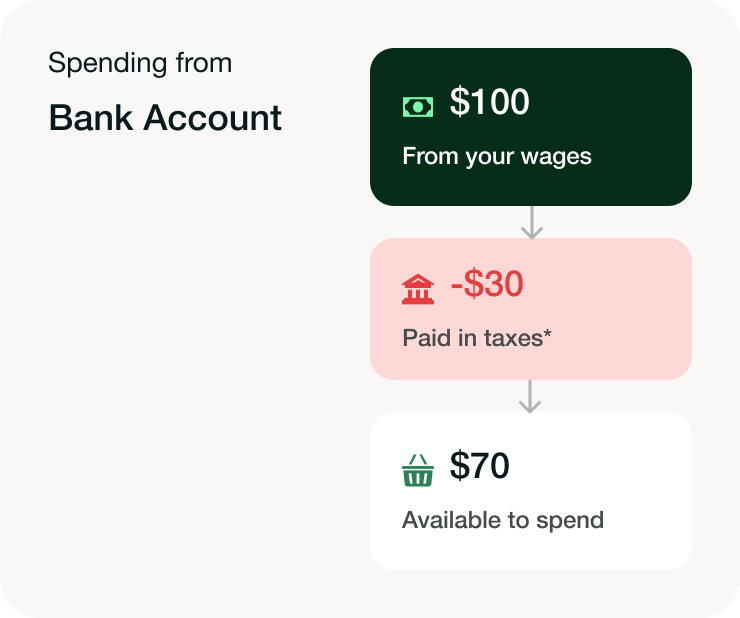The image size is (740, 618).
Task: Click the minus sign before $30
Action: (457, 287)
